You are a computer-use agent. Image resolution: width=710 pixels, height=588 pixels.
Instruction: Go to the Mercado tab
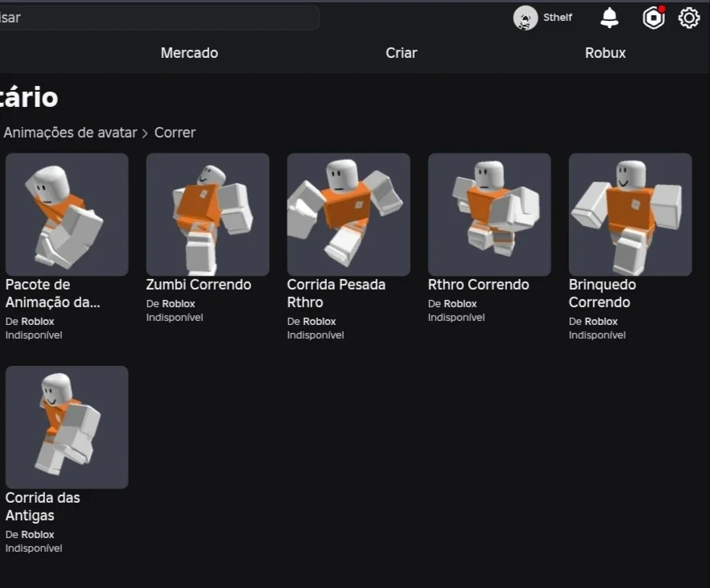pyautogui.click(x=189, y=53)
